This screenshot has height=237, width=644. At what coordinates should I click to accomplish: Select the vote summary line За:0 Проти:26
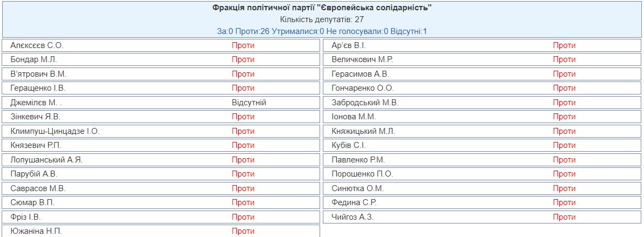click(322, 31)
